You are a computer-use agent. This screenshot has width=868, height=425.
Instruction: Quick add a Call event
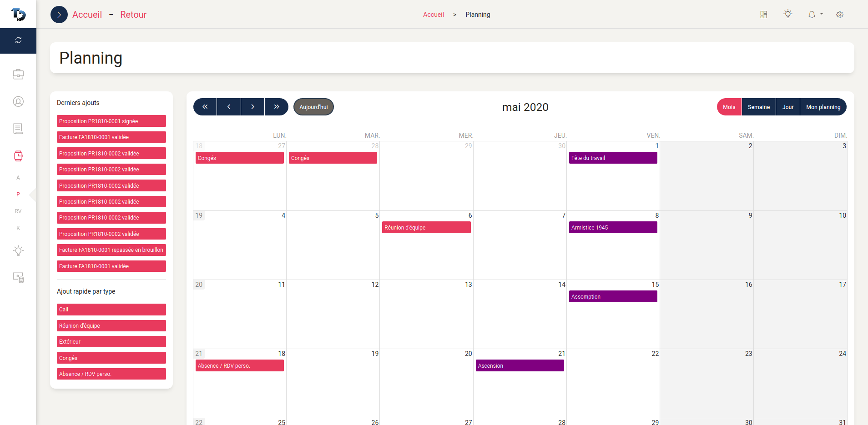coord(111,310)
